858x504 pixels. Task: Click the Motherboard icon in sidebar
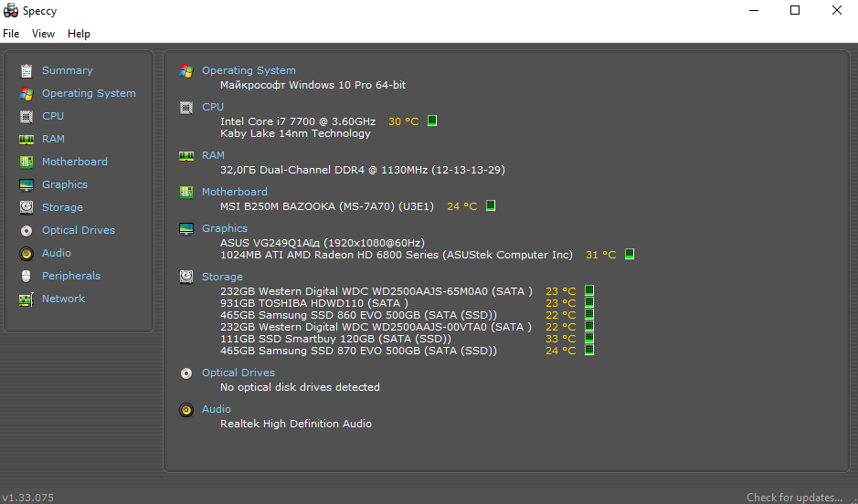pyautogui.click(x=26, y=162)
